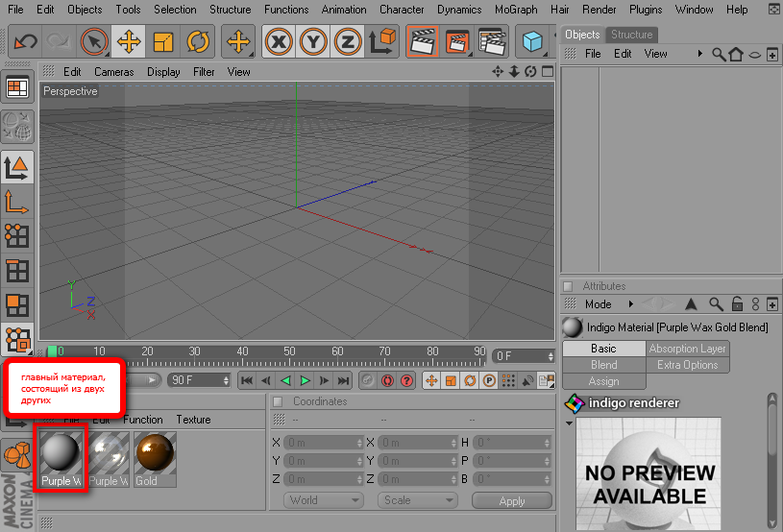783x532 pixels.
Task: Click the play forward button
Action: coord(305,380)
